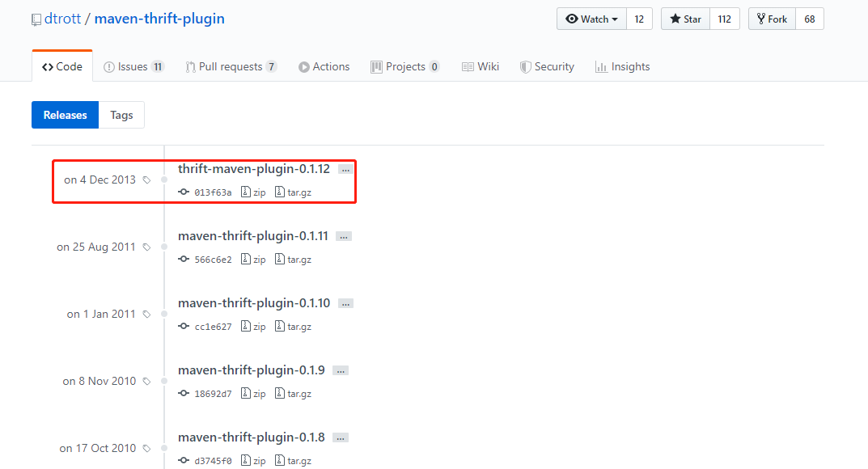868x469 pixels.
Task: Expand ellipsis for maven-thrift-plugin-0.1.9
Action: [341, 370]
